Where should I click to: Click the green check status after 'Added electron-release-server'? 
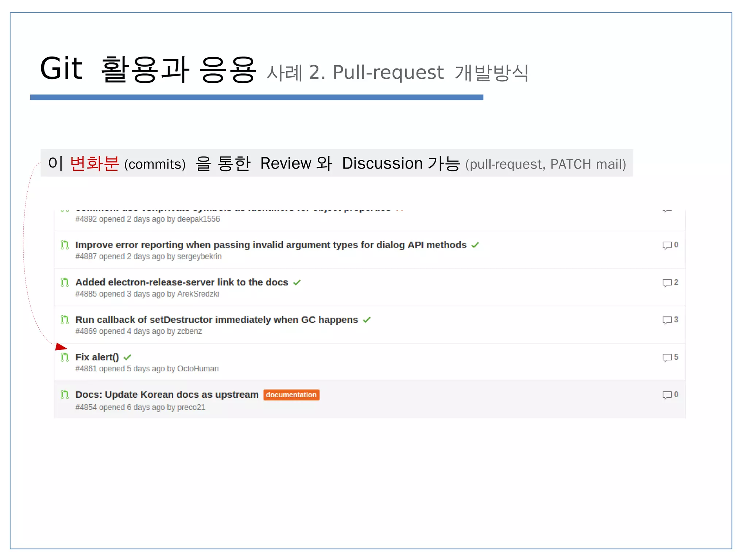[x=297, y=282]
